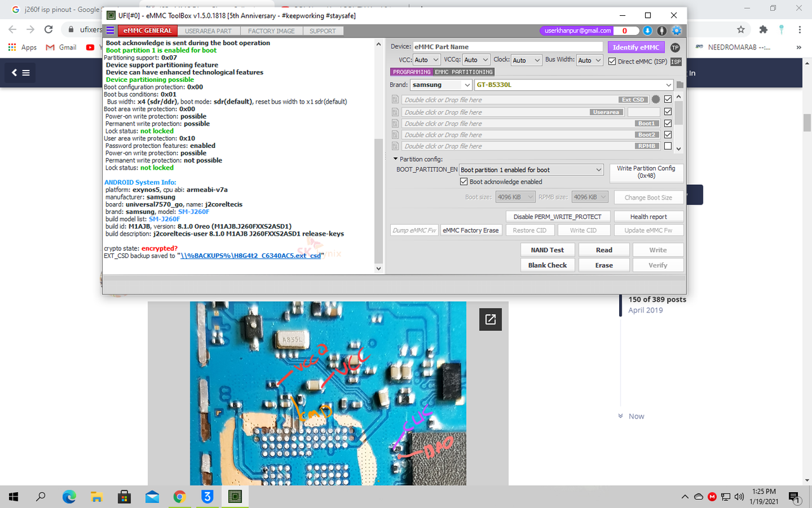Click Write Partition Config (0x48) button
This screenshot has height=508, width=812.
(x=646, y=172)
